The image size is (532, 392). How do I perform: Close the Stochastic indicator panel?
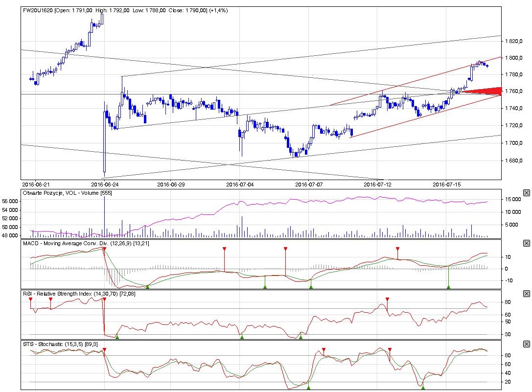click(526, 344)
